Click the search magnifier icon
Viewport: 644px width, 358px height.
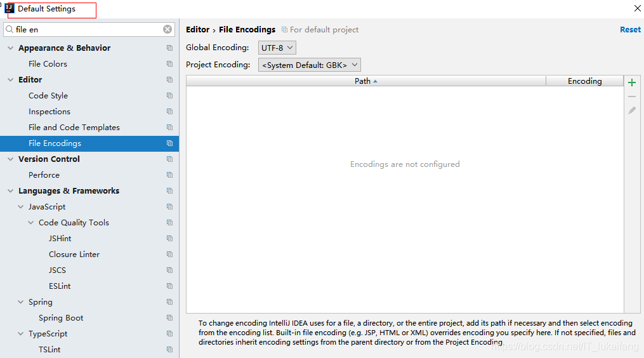click(x=10, y=29)
